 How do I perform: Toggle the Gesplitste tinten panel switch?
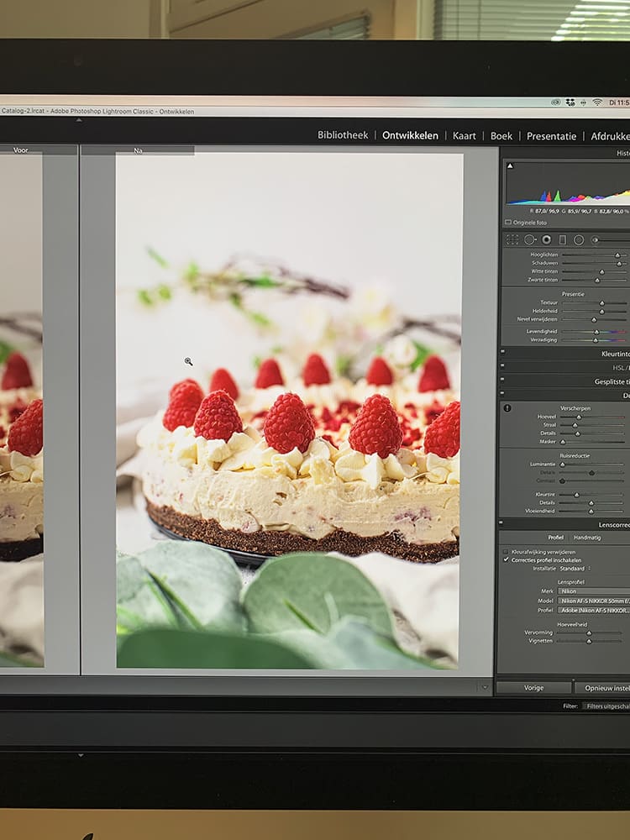click(x=502, y=380)
